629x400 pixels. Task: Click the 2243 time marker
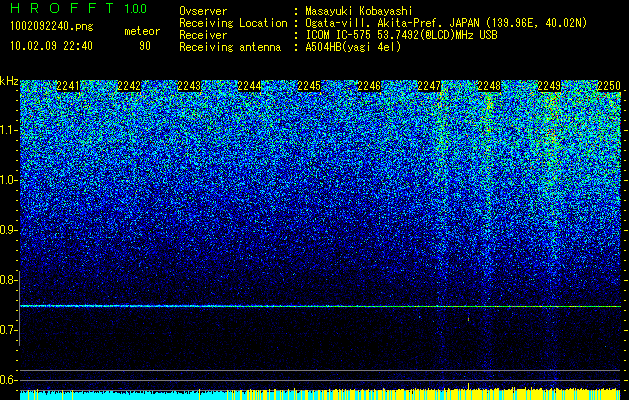[x=189, y=86]
